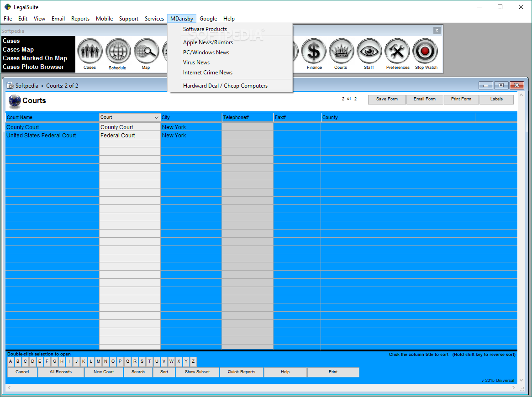This screenshot has width=532, height=397.
Task: Click the Print Form button
Action: click(x=461, y=99)
